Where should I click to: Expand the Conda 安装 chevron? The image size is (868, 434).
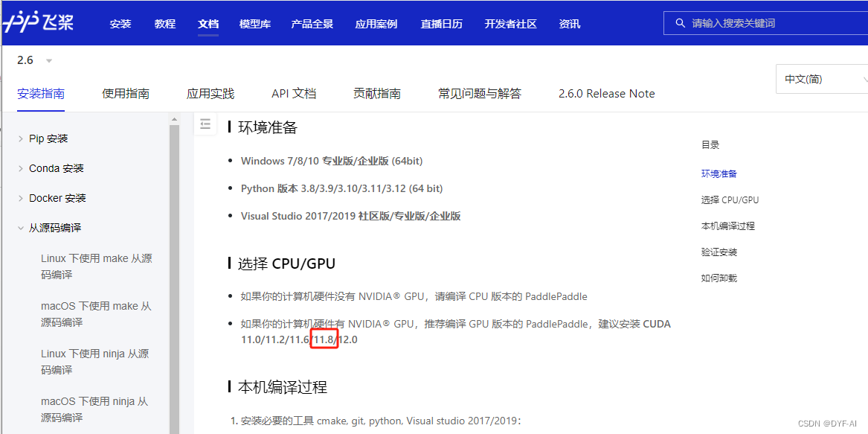click(x=21, y=168)
